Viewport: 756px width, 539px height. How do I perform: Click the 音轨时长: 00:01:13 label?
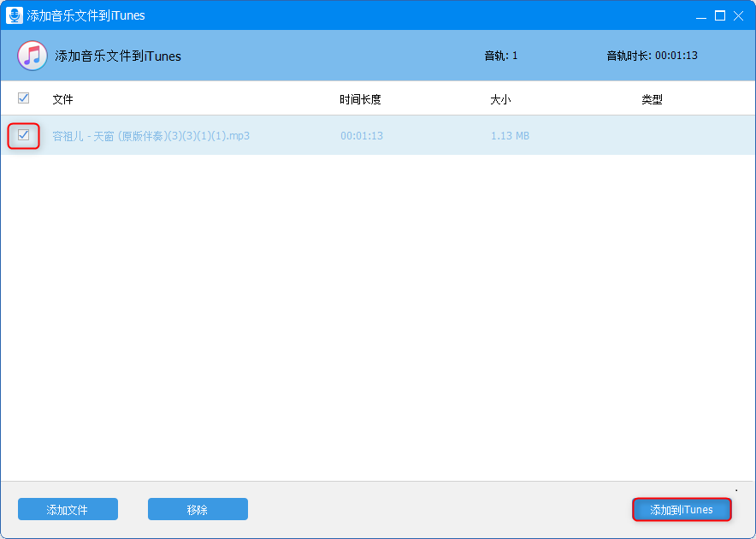[652, 56]
